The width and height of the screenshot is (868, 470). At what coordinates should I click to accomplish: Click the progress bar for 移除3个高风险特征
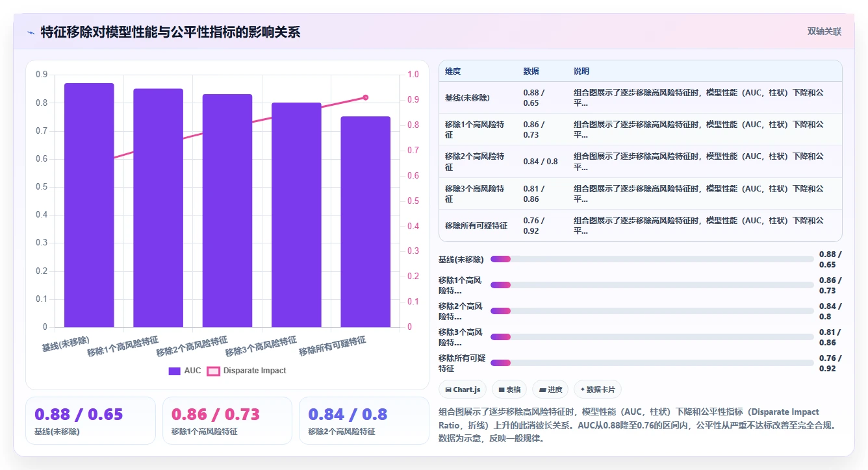652,337
